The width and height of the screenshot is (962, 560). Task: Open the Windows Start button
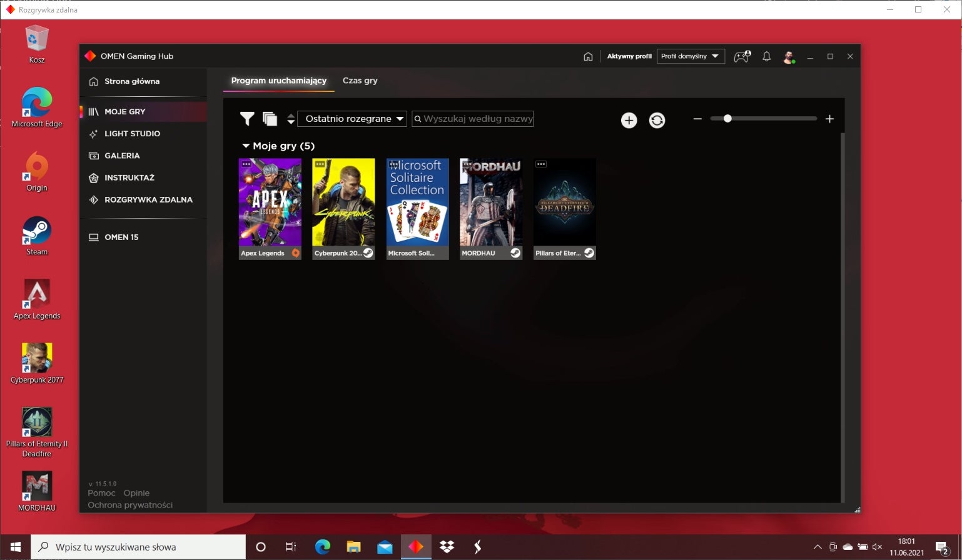(x=16, y=547)
